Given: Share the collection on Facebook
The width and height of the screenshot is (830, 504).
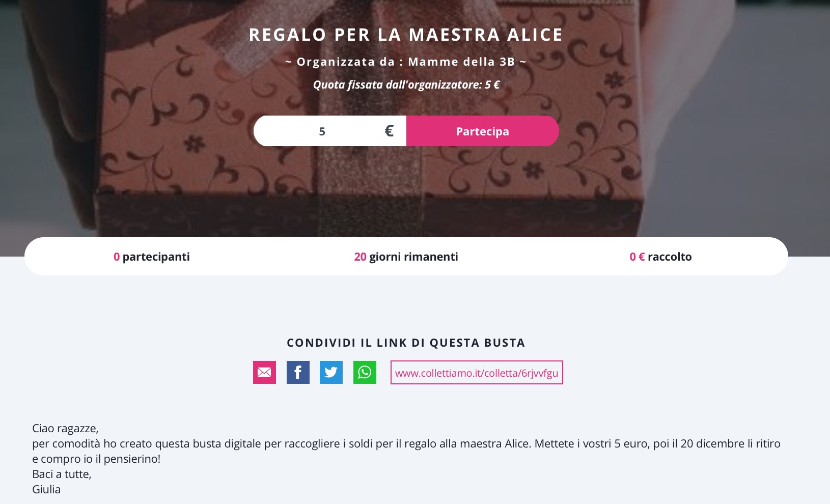Looking at the screenshot, I should click(298, 372).
